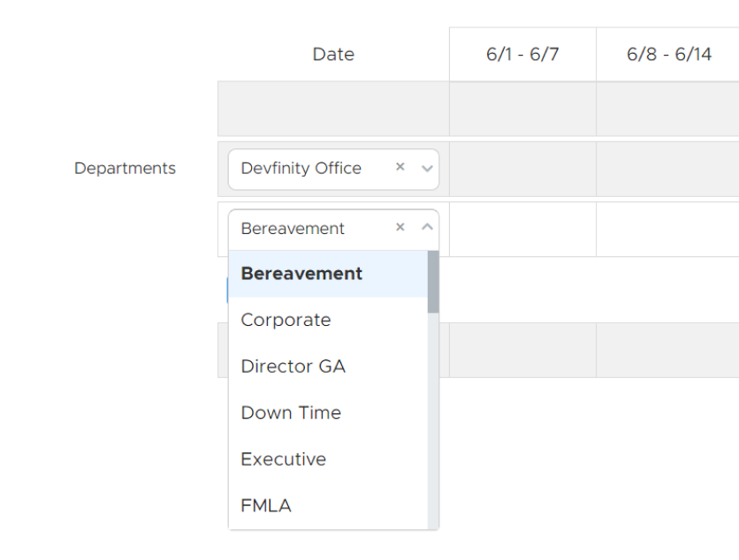Click the 6/1 - 6/7 column header

pyautogui.click(x=522, y=55)
